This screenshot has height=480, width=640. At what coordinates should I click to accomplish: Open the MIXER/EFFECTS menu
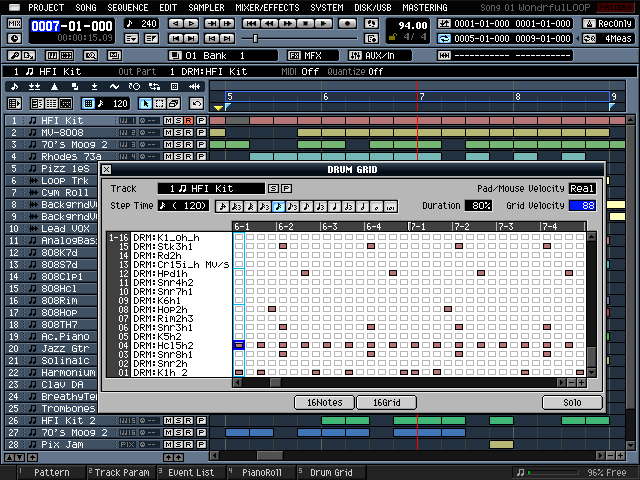pos(267,7)
